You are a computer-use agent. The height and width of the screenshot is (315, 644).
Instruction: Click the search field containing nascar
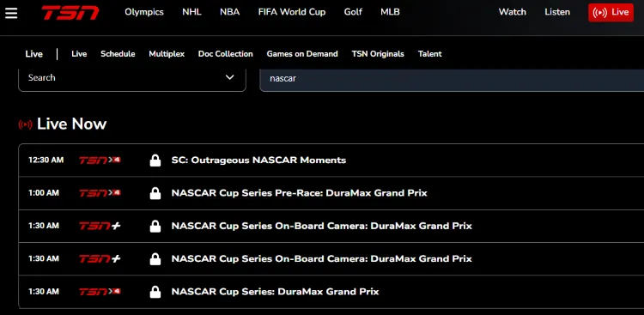click(x=452, y=80)
